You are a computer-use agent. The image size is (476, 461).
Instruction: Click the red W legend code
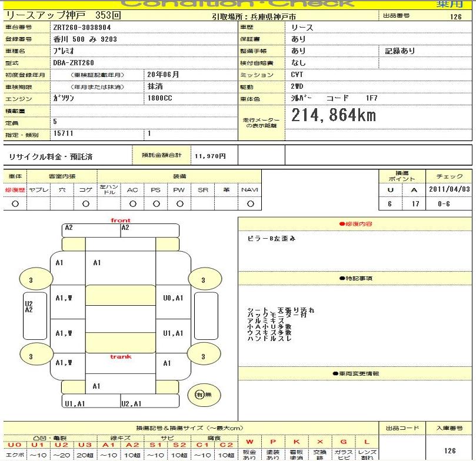(250, 442)
